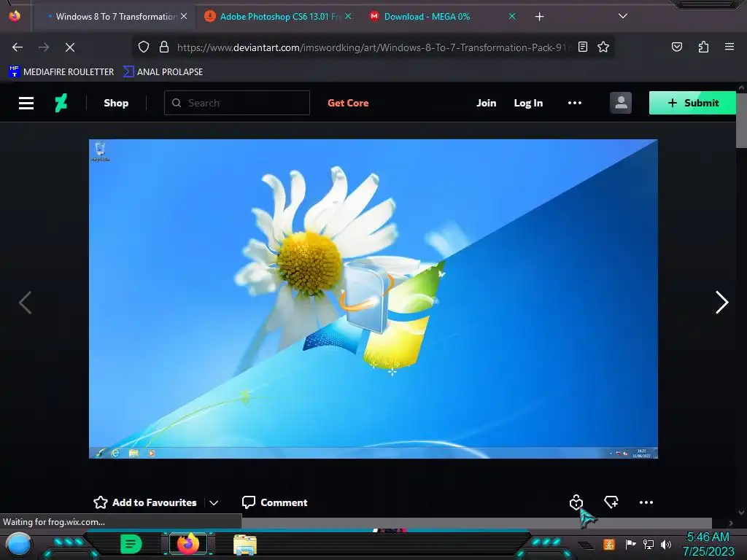Screen dimensions: 747x560
Task: Open the Firefox extensions puzzle icon
Action: (703, 47)
